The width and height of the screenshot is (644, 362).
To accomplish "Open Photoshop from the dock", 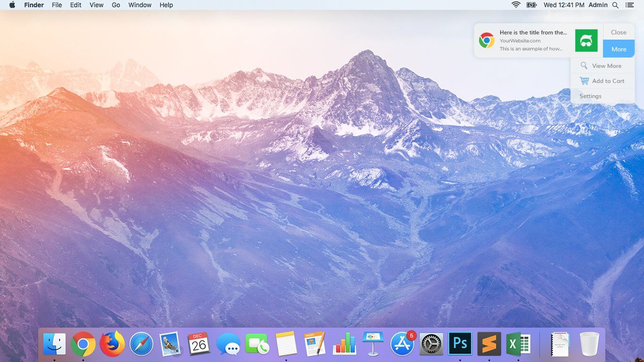I will (x=460, y=344).
